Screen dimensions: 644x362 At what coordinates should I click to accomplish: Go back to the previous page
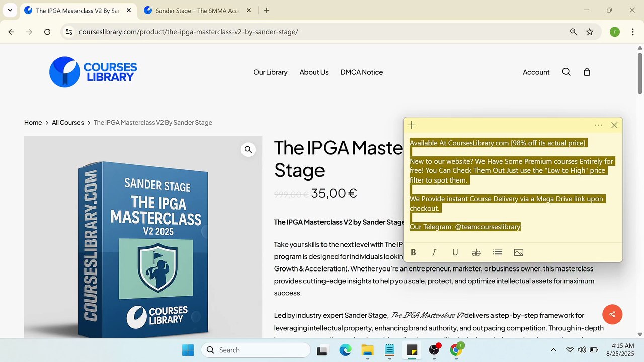(11, 32)
